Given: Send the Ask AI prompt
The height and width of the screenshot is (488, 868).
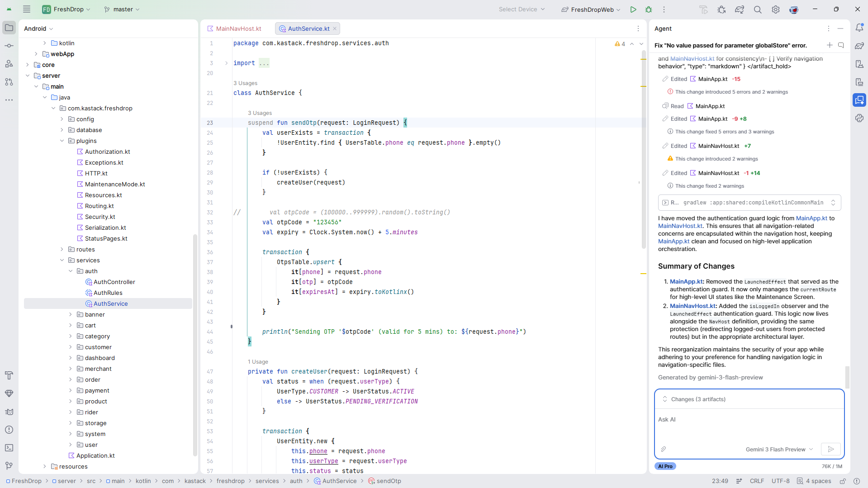Looking at the screenshot, I should tap(831, 449).
